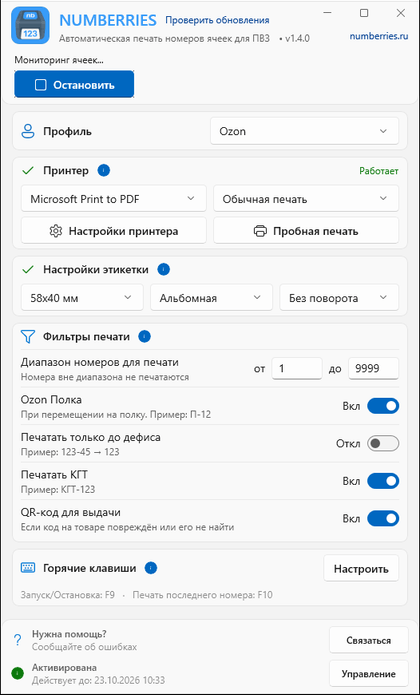Expand the Альбомная orientation dropdown
420x695 pixels.
click(211, 298)
